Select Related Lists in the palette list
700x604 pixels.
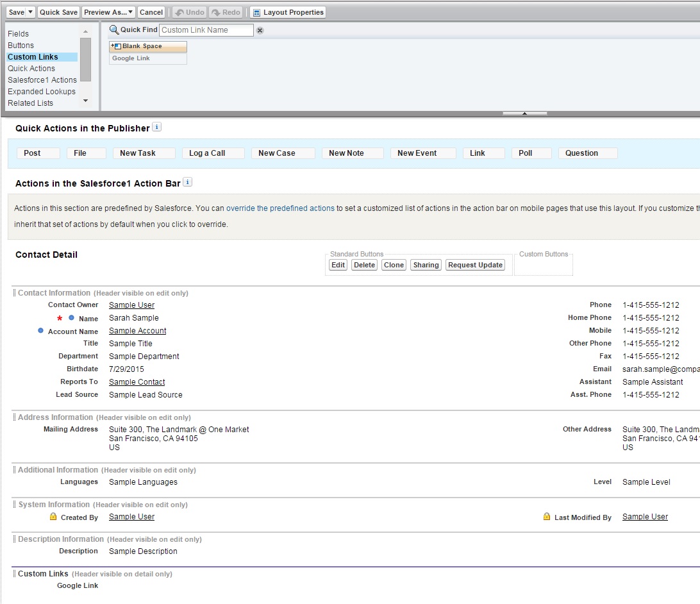[30, 103]
